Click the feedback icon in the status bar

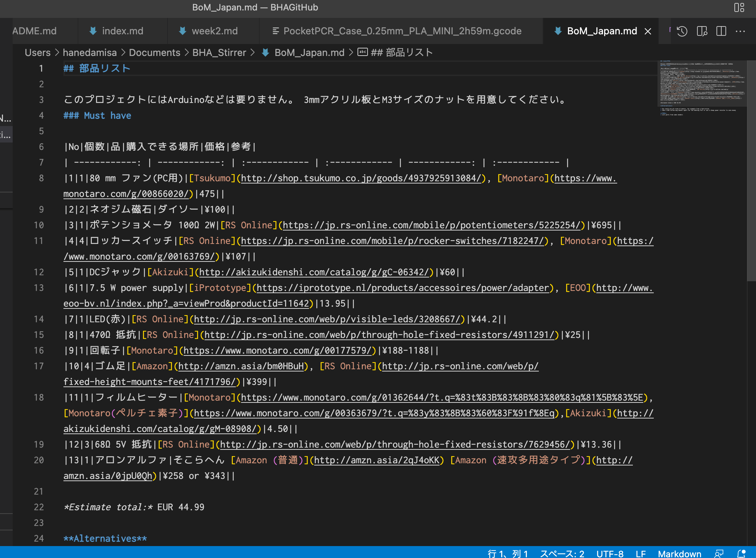click(x=719, y=554)
